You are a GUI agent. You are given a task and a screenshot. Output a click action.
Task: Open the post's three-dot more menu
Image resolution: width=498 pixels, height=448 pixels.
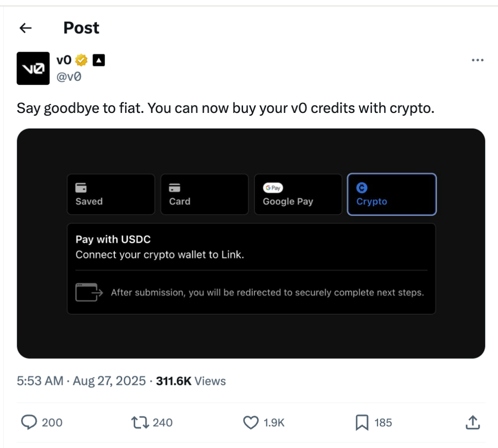tap(477, 60)
